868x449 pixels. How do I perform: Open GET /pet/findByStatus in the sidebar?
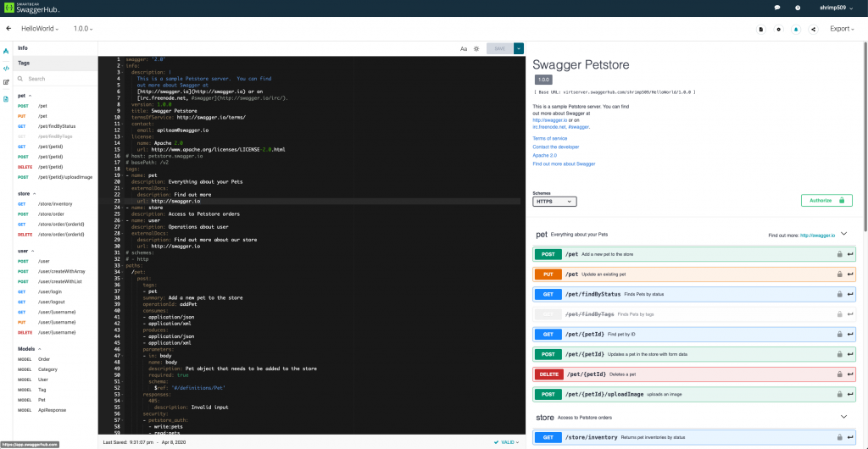coord(55,126)
